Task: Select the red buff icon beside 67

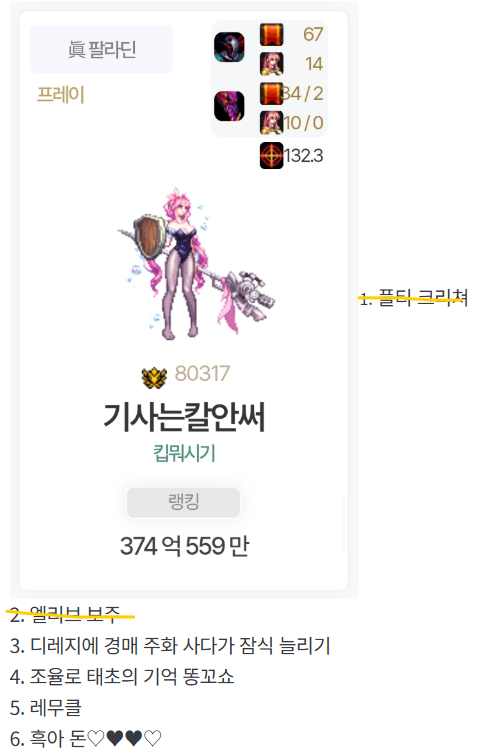Action: point(272,35)
